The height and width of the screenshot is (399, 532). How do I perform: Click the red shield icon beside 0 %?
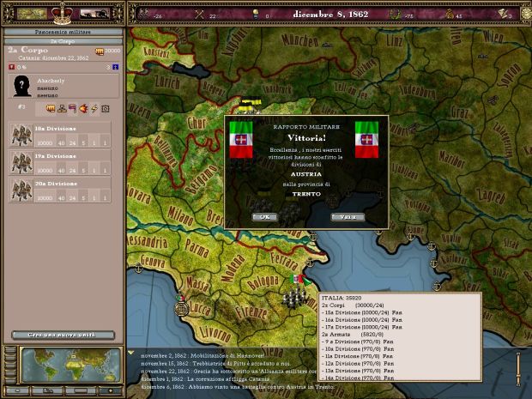(11, 67)
